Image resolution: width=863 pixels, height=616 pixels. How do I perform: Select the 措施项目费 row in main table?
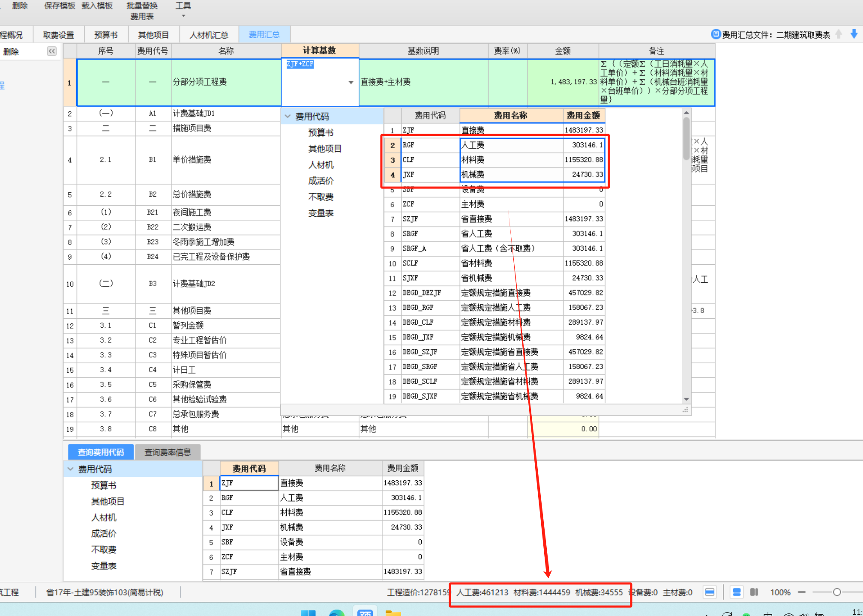[172, 129]
